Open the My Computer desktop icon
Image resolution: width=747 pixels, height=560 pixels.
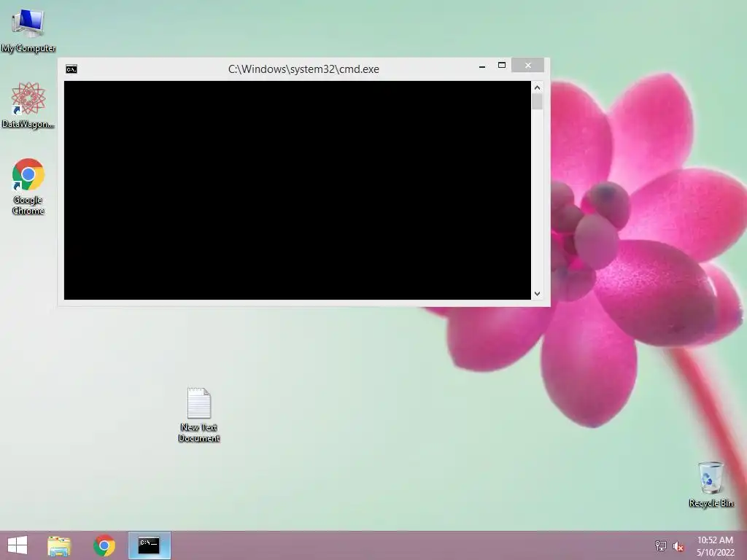[x=28, y=31]
